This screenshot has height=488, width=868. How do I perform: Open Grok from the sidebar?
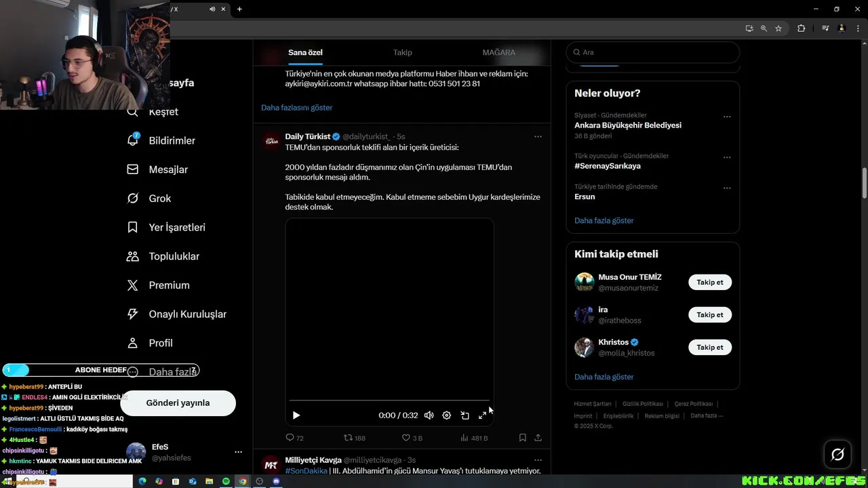point(160,199)
